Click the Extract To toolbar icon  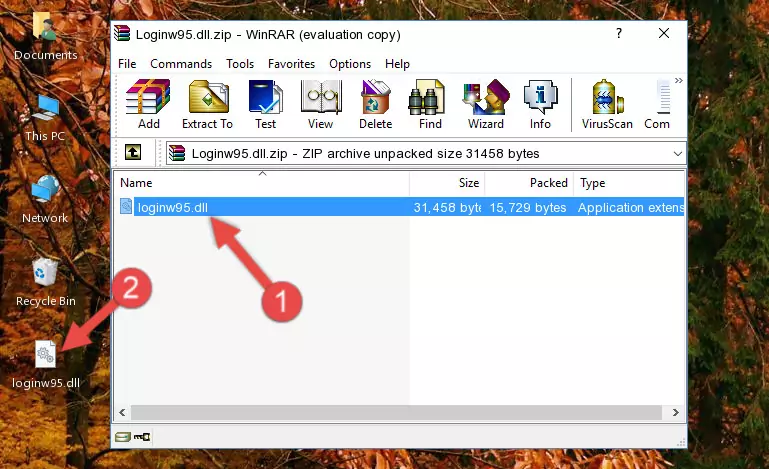207,104
